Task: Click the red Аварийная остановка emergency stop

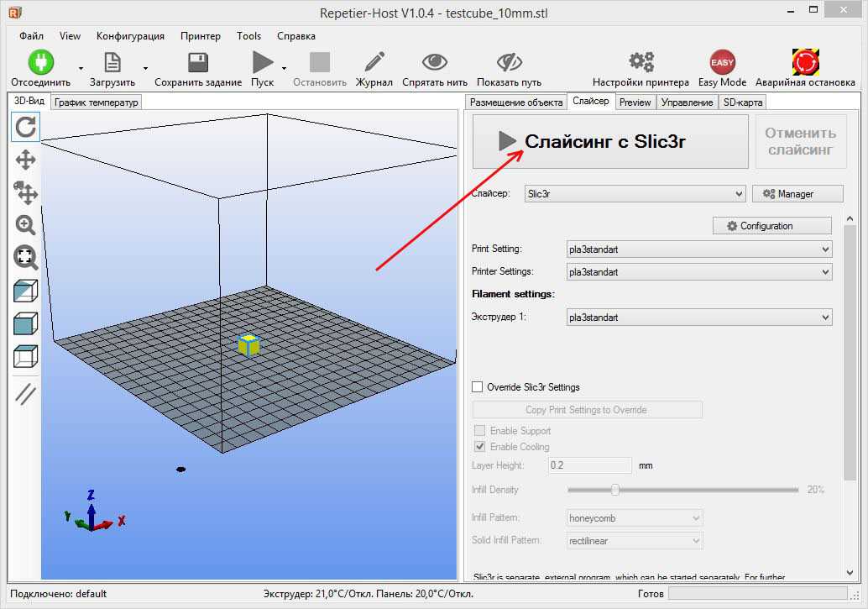Action: 805,62
